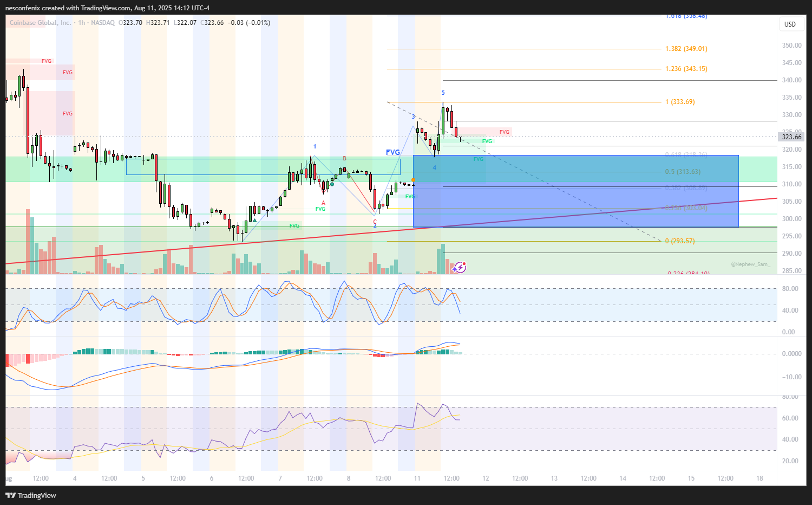Image resolution: width=812 pixels, height=505 pixels.
Task: Click the 310.00 price axis label
Action: 791,184
